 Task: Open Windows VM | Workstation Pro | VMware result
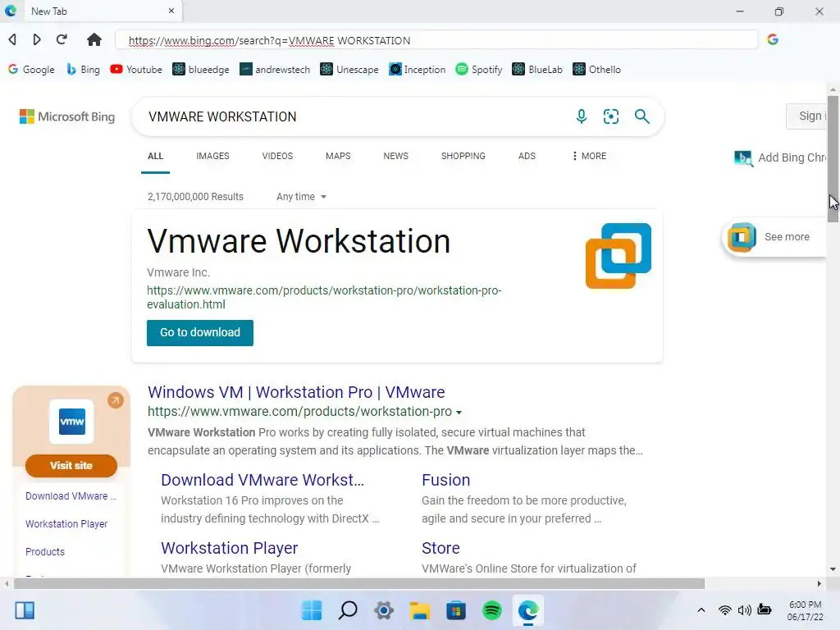coord(296,392)
